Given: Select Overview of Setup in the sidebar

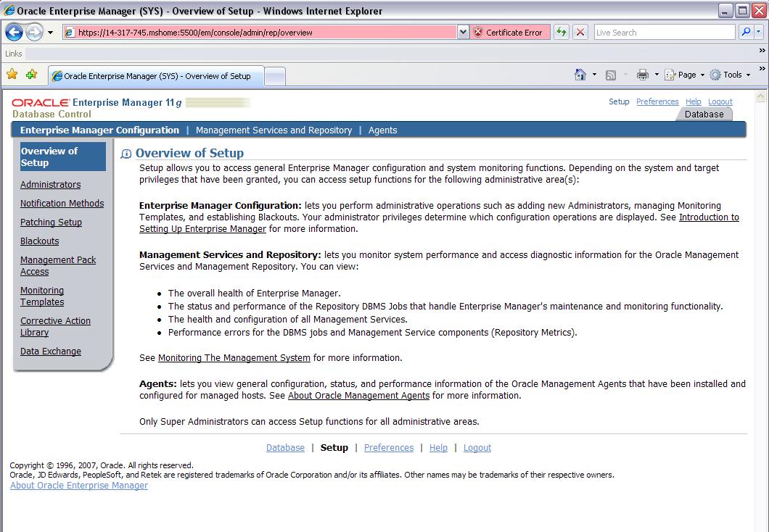Looking at the screenshot, I should click(x=63, y=157).
